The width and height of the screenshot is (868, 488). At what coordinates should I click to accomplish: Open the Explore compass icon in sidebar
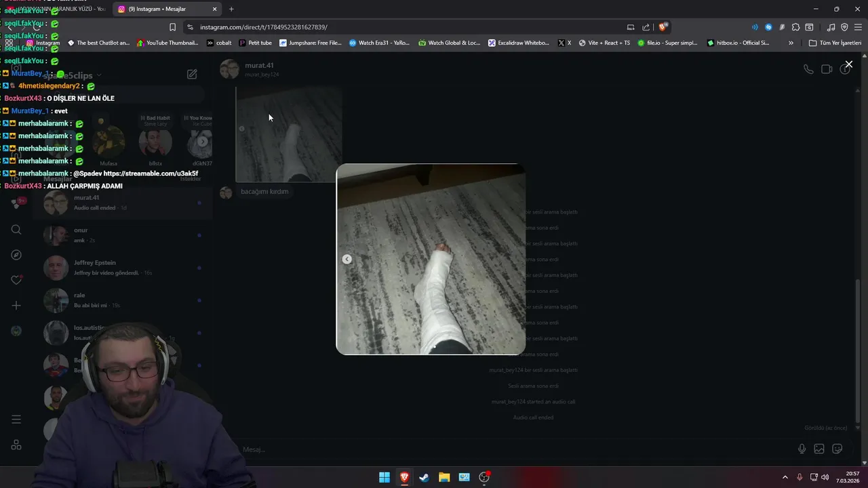(16, 255)
